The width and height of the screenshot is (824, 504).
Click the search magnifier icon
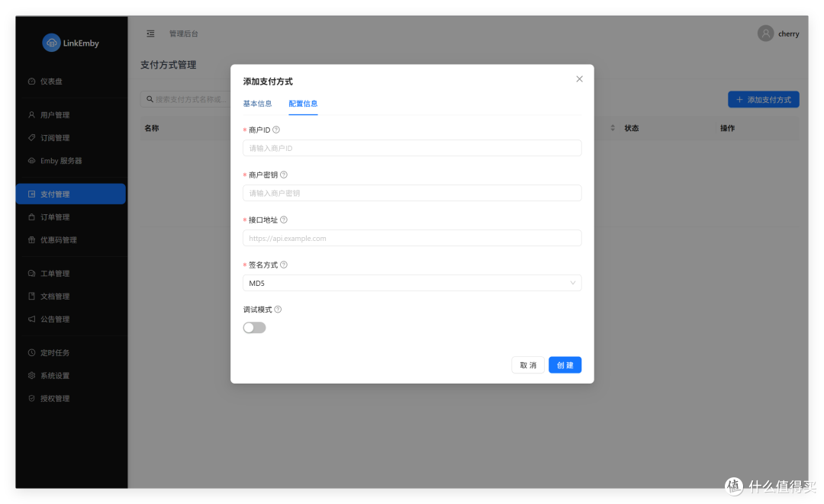coord(150,99)
